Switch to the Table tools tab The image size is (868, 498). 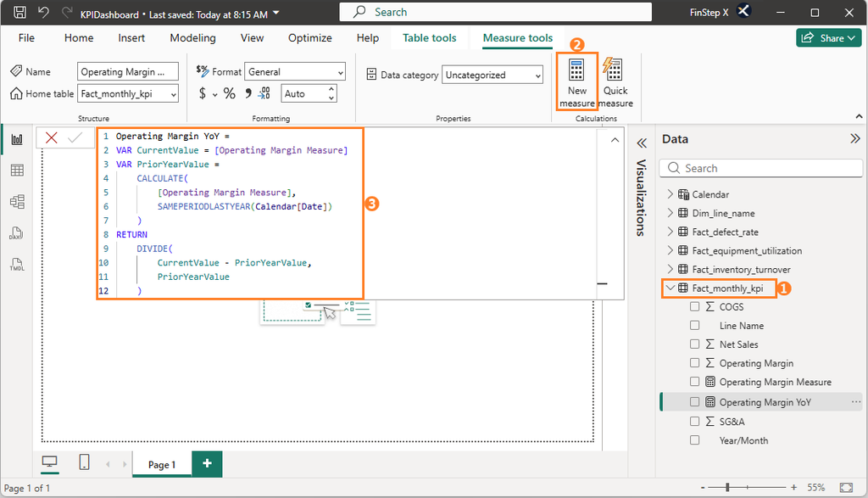pyautogui.click(x=430, y=37)
